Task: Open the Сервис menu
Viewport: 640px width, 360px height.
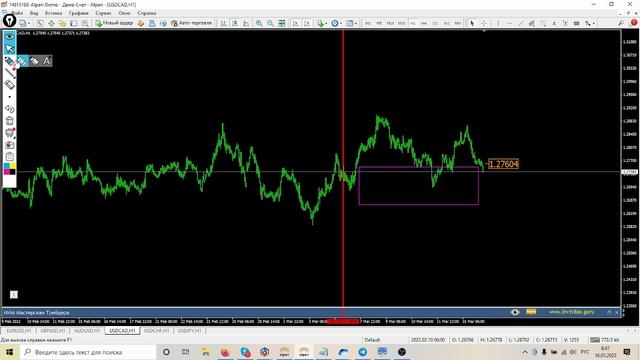Action: click(103, 13)
